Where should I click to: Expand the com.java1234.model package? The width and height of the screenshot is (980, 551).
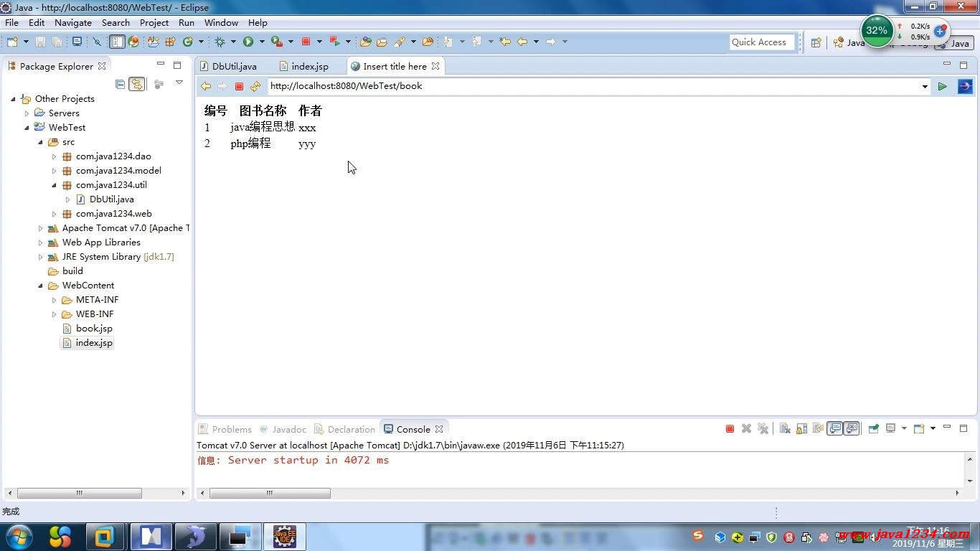coord(54,171)
